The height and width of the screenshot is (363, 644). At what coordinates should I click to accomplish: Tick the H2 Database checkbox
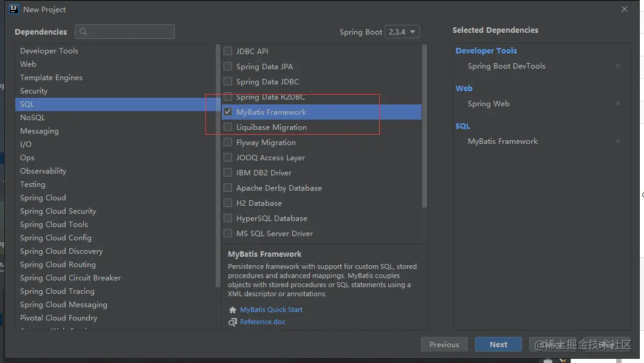[x=228, y=203]
